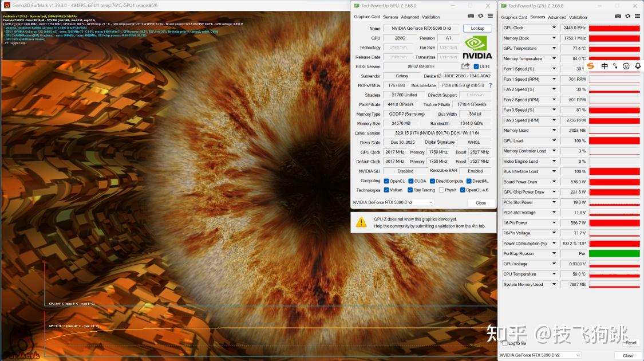Click the Fan 3 Speed (%) red graph

coord(614,110)
